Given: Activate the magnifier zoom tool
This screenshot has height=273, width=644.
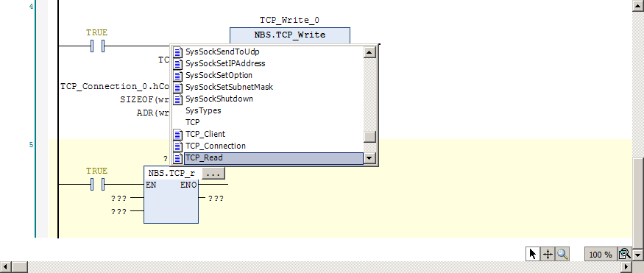Looking at the screenshot, I should pyautogui.click(x=562, y=254).
